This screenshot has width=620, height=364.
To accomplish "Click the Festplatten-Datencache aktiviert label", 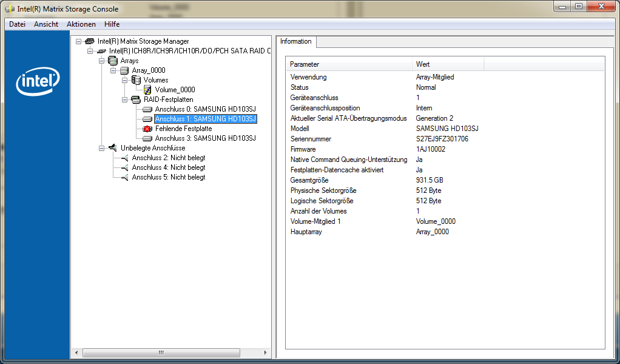I will pos(337,170).
